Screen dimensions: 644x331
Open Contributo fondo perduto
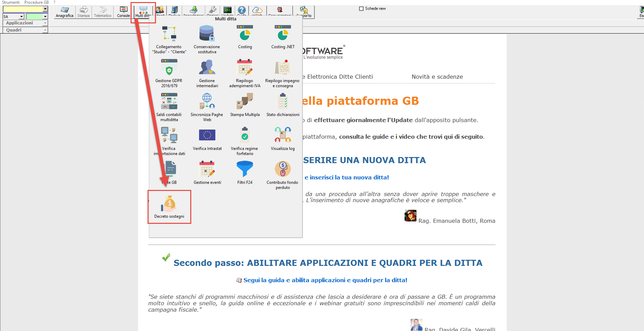tap(283, 175)
